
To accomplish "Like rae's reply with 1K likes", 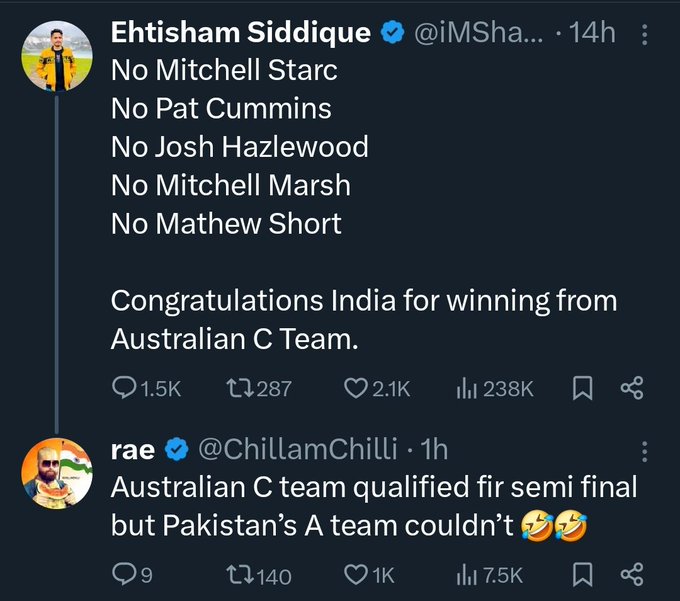I will click(369, 575).
